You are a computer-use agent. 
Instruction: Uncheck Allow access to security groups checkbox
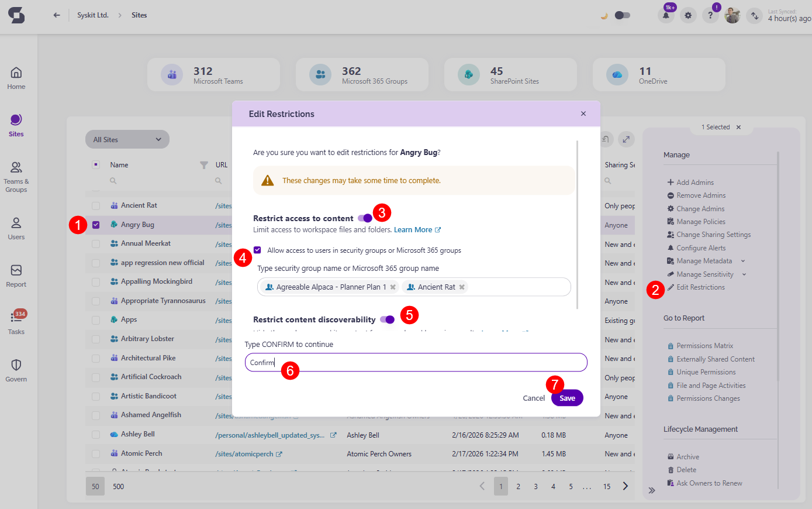pyautogui.click(x=257, y=250)
